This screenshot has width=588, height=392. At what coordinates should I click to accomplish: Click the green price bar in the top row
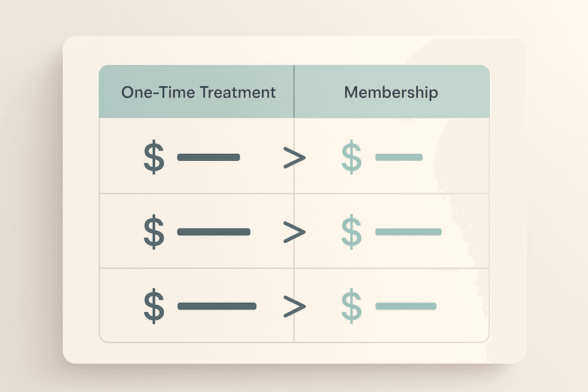pos(399,157)
